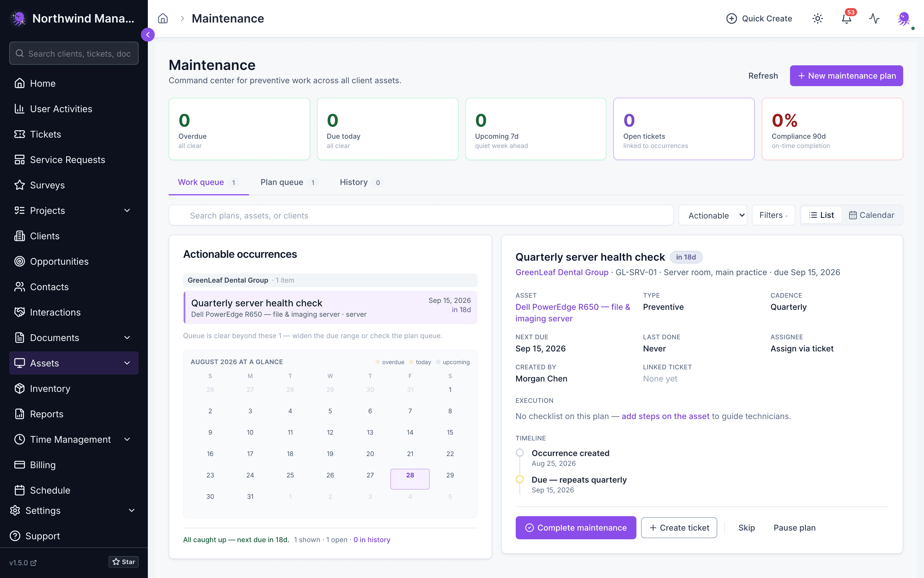Switch to the List view toggle
The image size is (924, 578).
821,215
